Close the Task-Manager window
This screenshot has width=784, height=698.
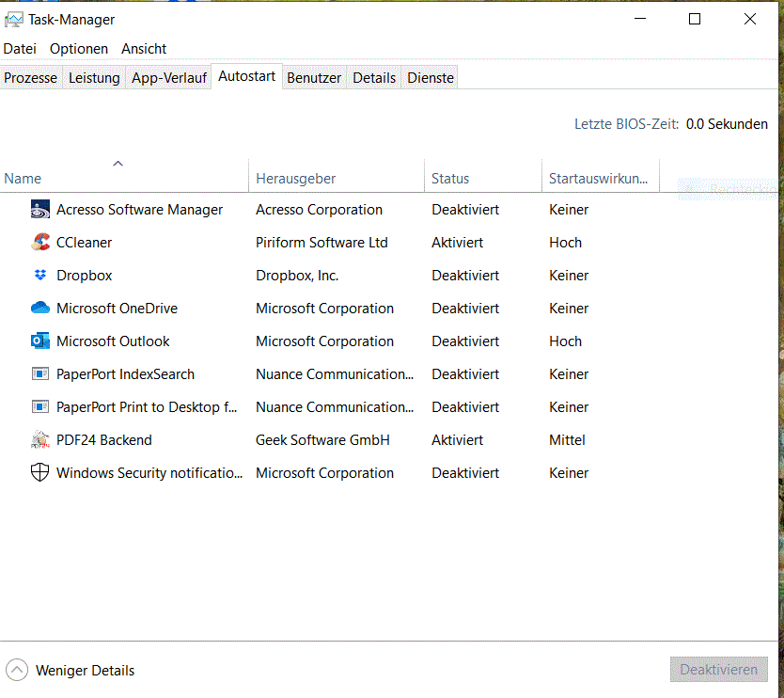coord(750,19)
